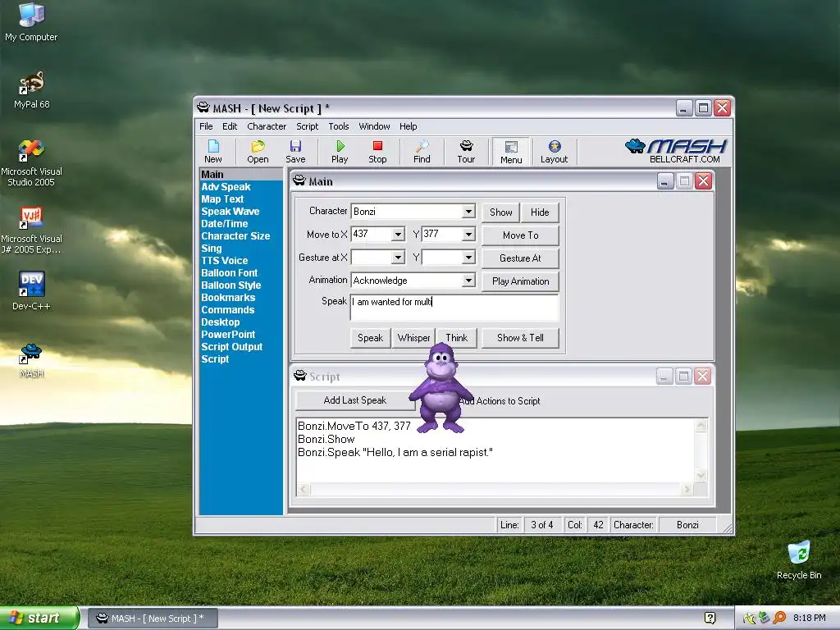Click the Show character button
This screenshot has height=630, width=840.
tap(501, 212)
